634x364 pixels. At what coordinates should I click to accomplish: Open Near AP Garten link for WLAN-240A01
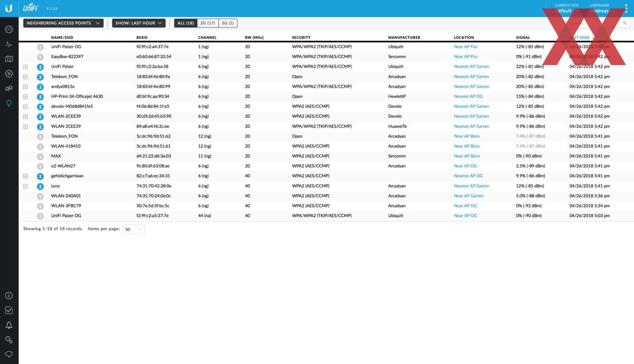469,196
